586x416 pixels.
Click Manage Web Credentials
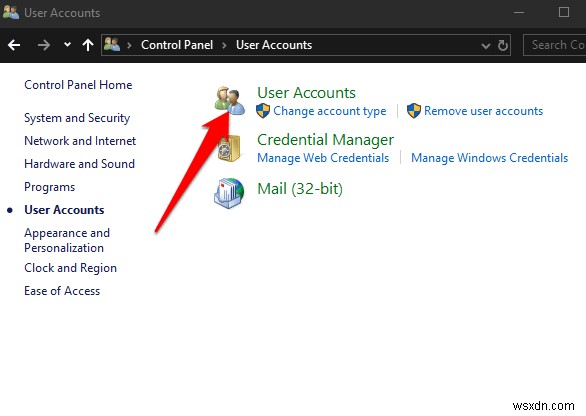pyautogui.click(x=323, y=158)
